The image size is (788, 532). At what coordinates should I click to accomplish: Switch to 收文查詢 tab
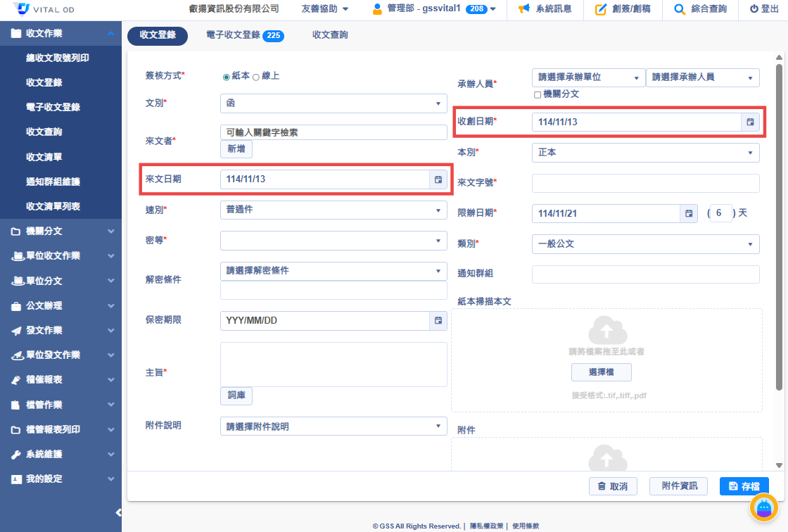[x=330, y=35]
